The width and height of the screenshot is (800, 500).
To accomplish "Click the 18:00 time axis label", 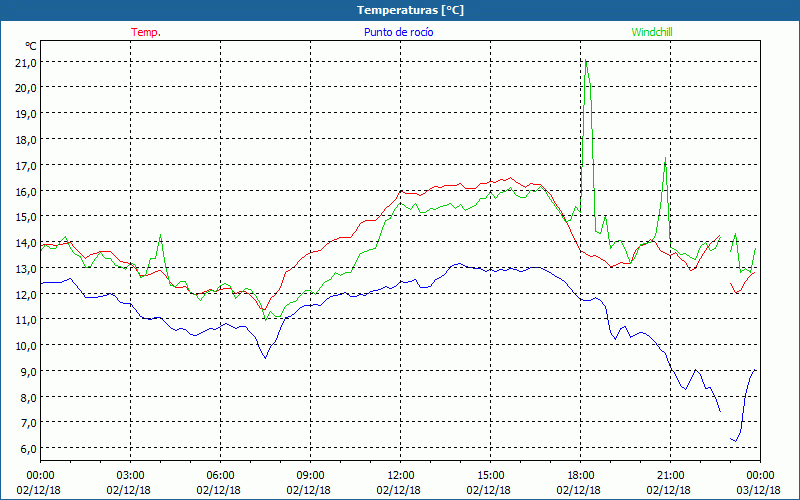I will [x=581, y=476].
